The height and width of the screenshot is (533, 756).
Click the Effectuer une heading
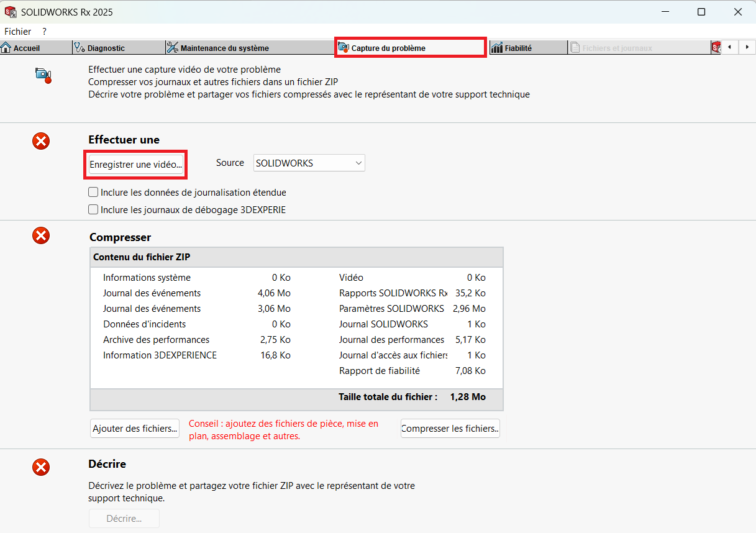124,140
